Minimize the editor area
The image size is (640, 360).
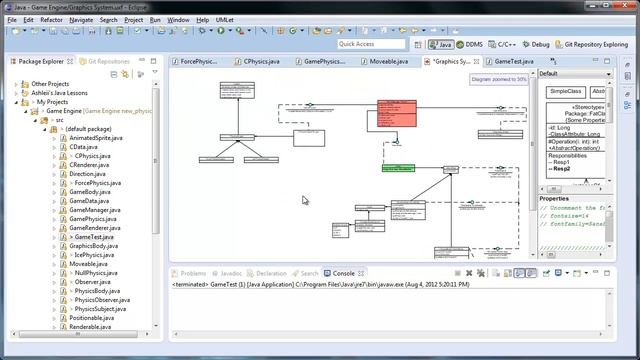596,61
